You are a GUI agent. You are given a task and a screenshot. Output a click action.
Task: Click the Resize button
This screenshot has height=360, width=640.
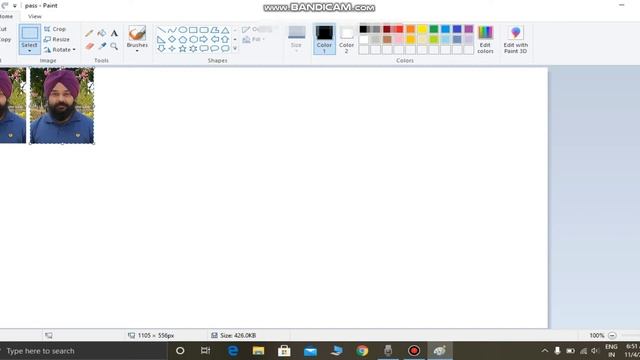(x=57, y=39)
